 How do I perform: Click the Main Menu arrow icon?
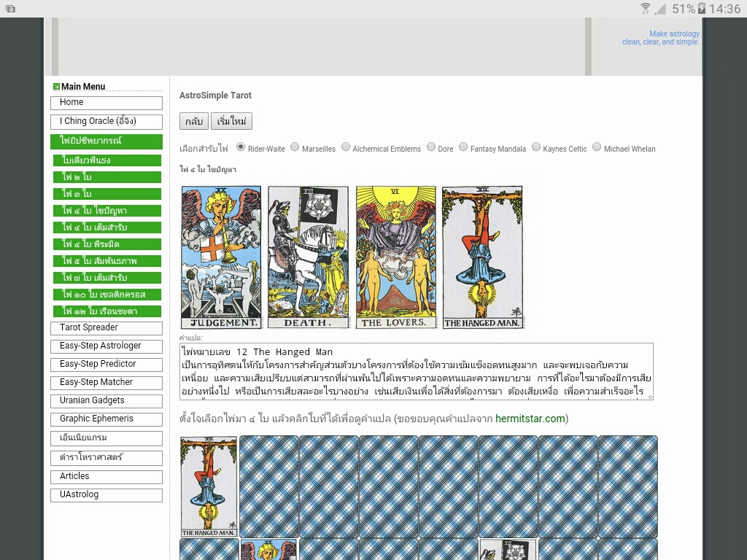click(x=56, y=86)
